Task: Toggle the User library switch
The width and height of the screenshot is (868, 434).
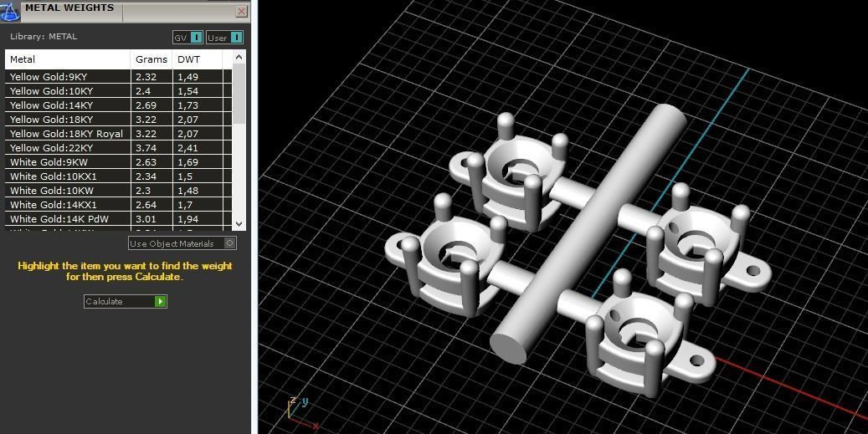Action: tap(225, 38)
